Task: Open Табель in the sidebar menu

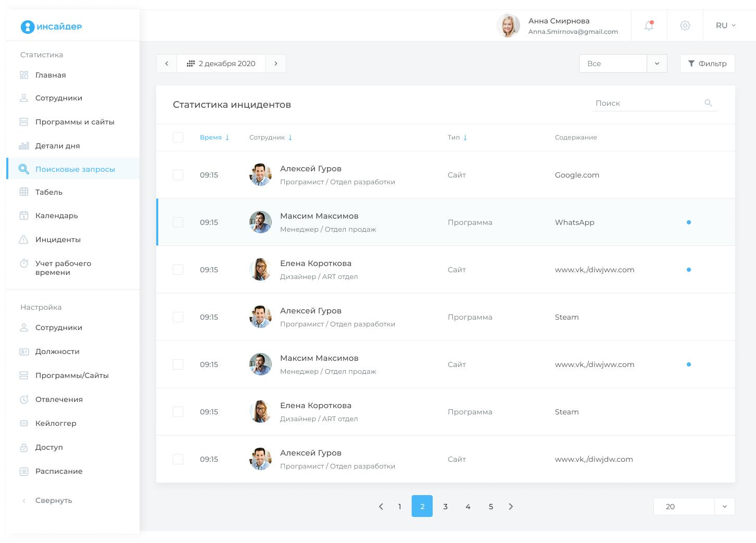Action: coord(49,192)
